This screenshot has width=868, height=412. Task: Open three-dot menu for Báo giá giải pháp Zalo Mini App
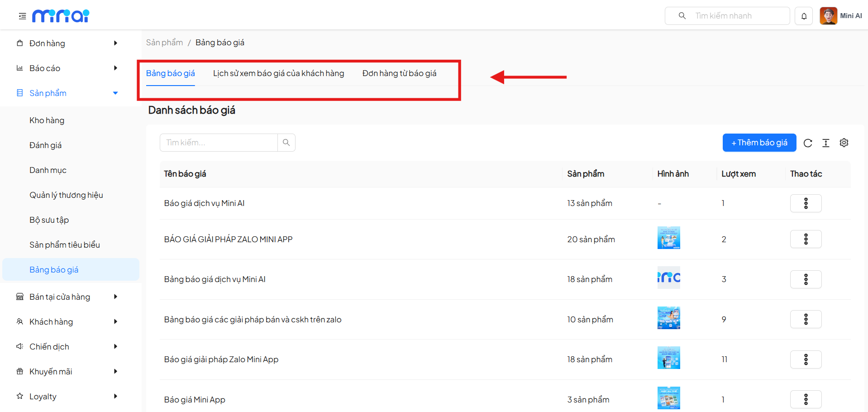point(806,359)
